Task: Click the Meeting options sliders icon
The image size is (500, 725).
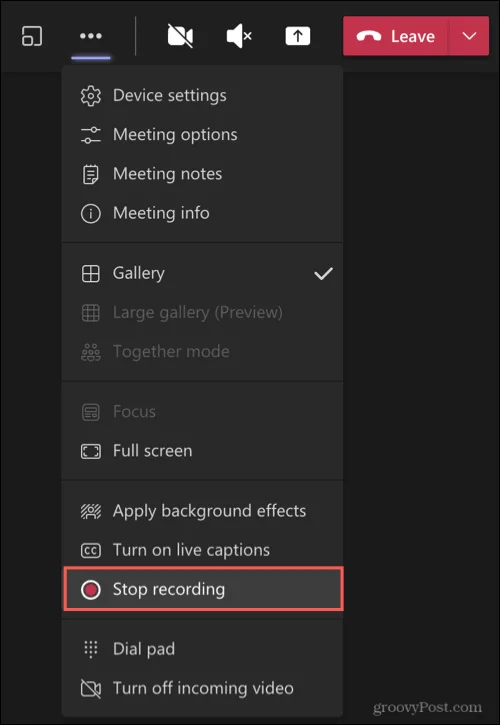Action: (x=90, y=135)
